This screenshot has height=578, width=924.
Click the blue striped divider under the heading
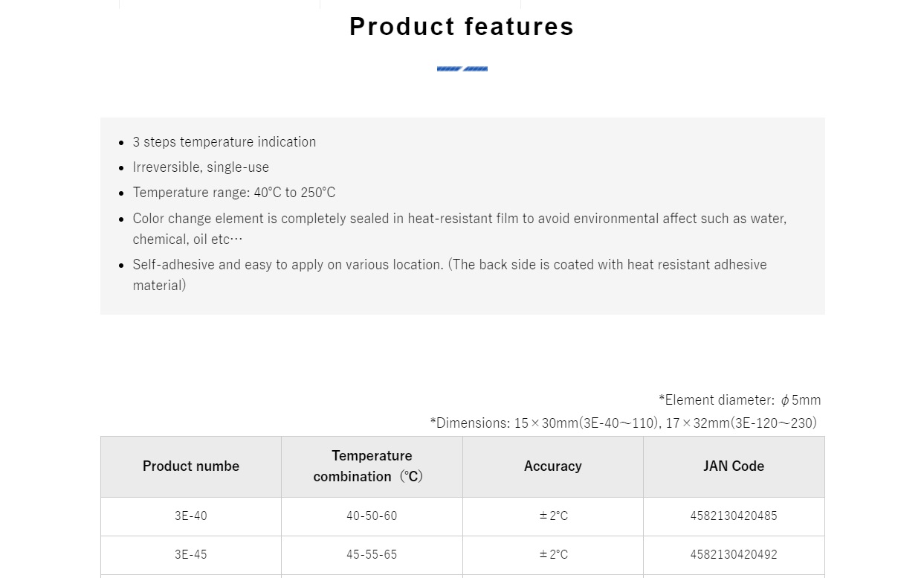click(x=462, y=69)
